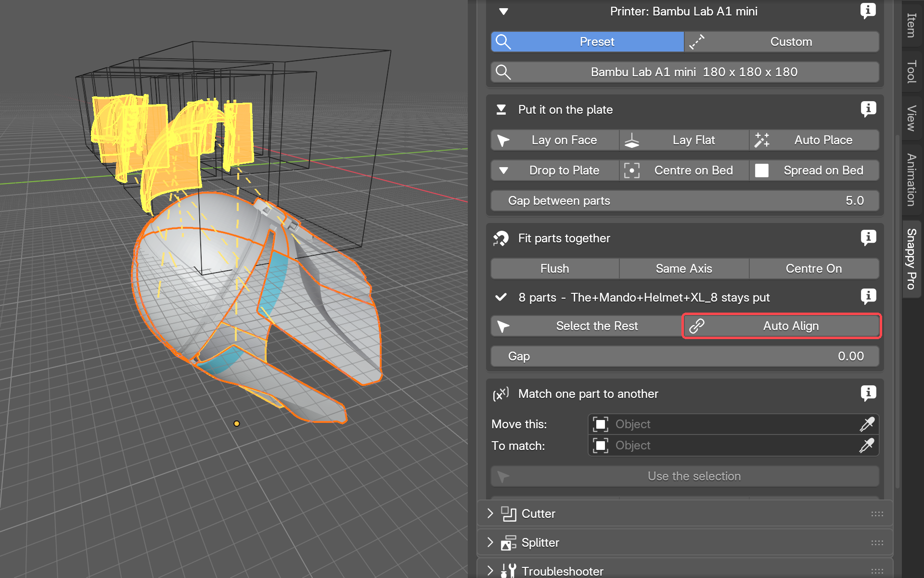Click the Same Axis button
Viewport: 924px width, 578px height.
pos(684,269)
